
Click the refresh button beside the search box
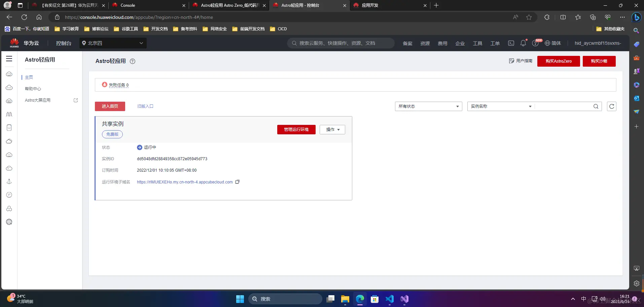(x=612, y=106)
